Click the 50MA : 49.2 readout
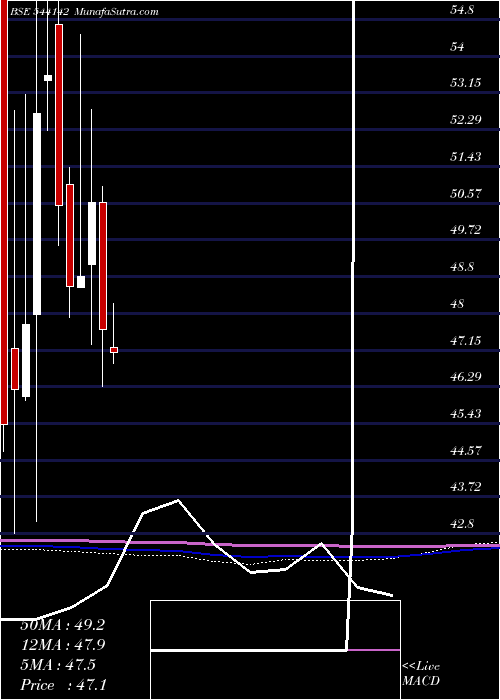Viewport: 500px width, 700px height. click(63, 625)
